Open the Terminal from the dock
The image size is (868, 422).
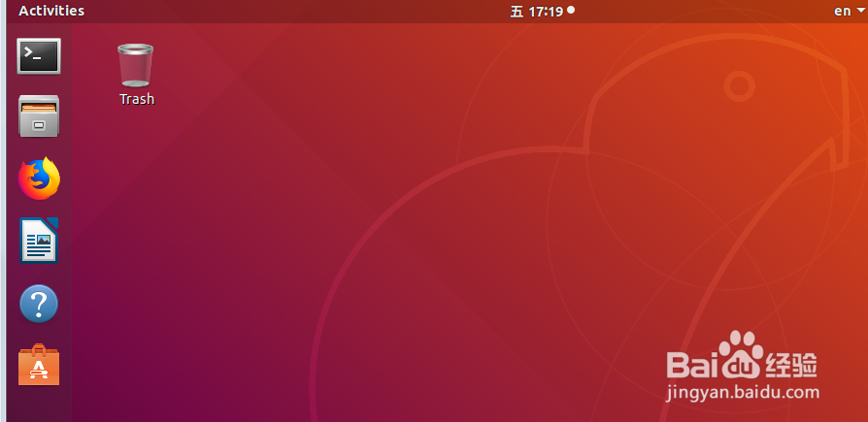tap(39, 56)
